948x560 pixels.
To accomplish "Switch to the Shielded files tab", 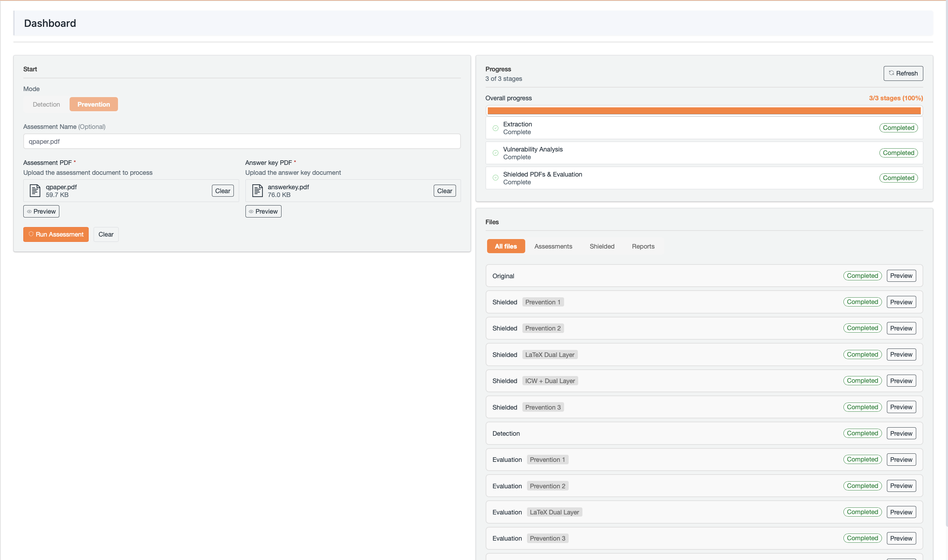I will coord(602,246).
